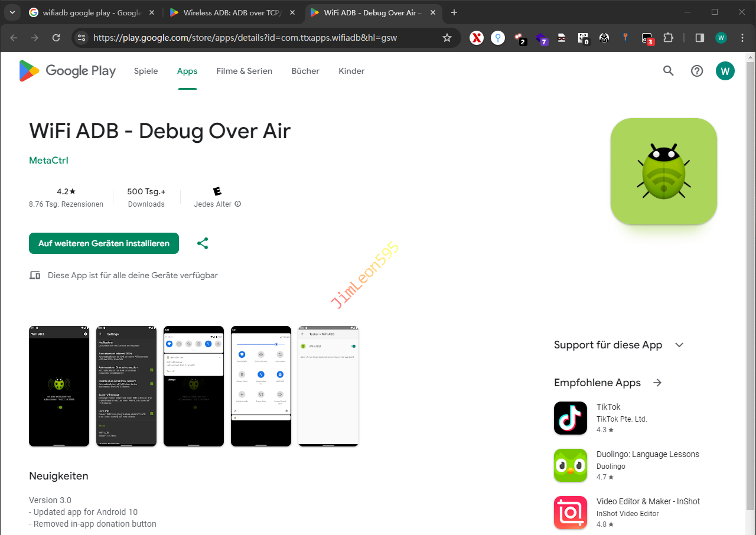The height and width of the screenshot is (535, 756).
Task: Toggle the Chrome side panel
Action: (699, 38)
